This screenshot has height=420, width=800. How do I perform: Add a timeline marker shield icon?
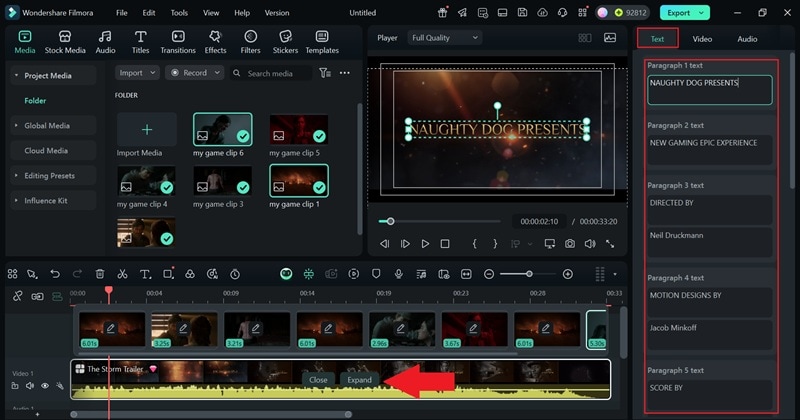coord(376,274)
